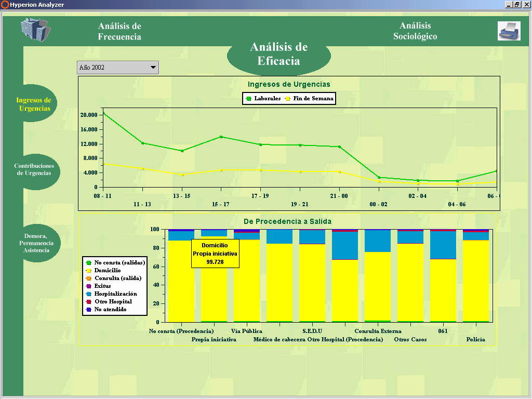The image size is (532, 399).
Task: Open the Análisis de Frecuencia tab
Action: 119,31
